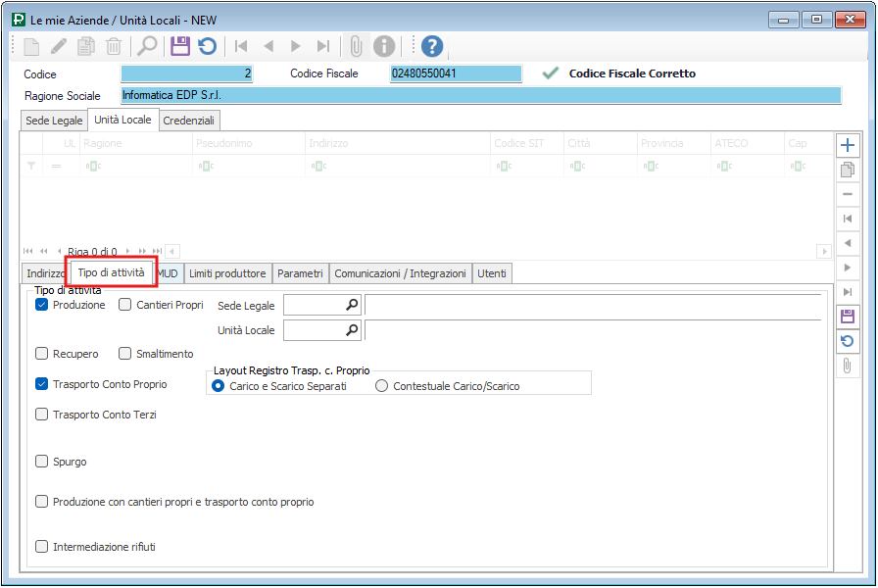Click the blue undo icon in side toolbar

[x=848, y=341]
